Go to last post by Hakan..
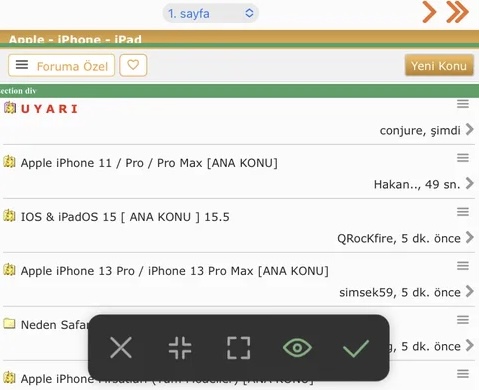Viewport: 479px width, 390px height. pyautogui.click(x=470, y=183)
